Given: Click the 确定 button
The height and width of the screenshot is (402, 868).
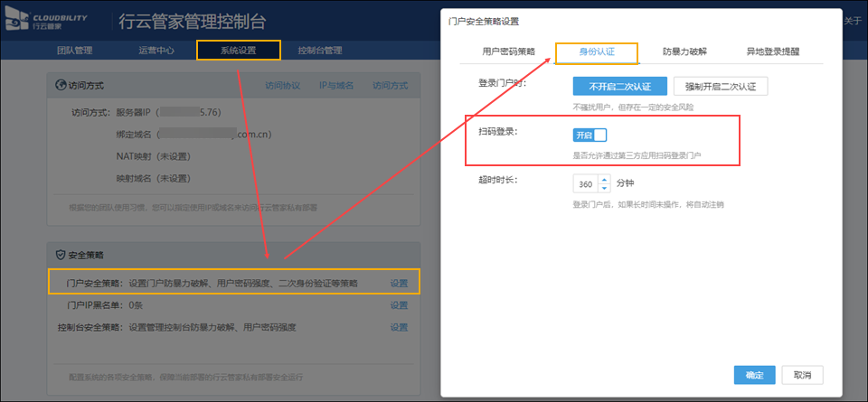Looking at the screenshot, I should 754,375.
